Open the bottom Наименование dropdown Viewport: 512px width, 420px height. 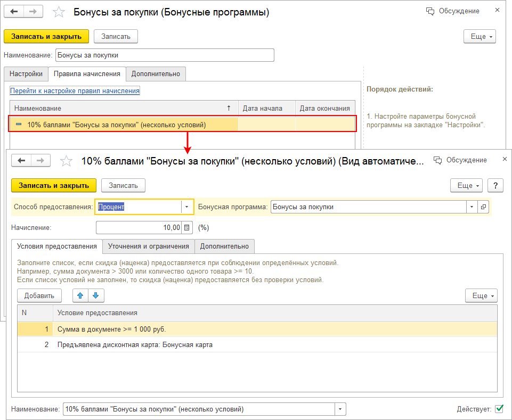coord(339,409)
